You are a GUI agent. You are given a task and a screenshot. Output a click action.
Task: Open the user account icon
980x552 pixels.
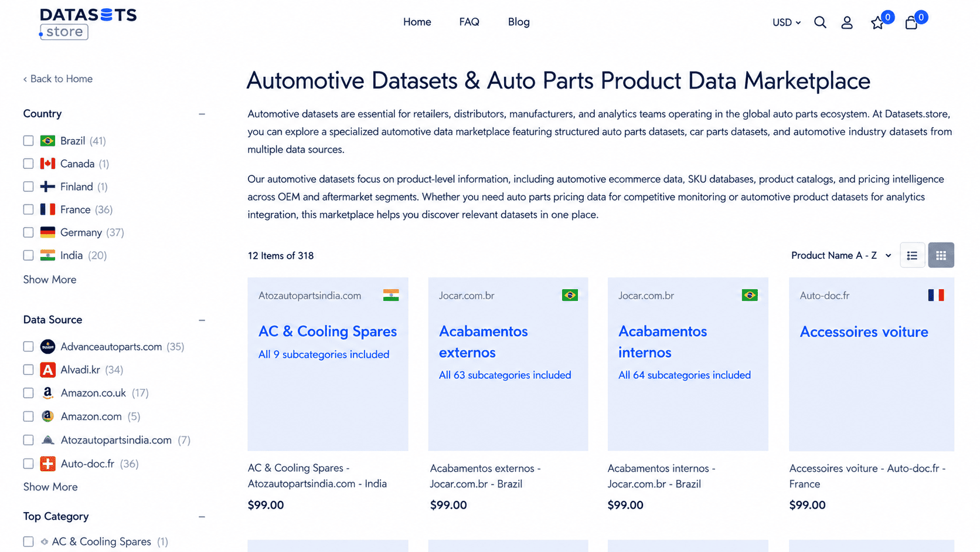click(x=847, y=22)
